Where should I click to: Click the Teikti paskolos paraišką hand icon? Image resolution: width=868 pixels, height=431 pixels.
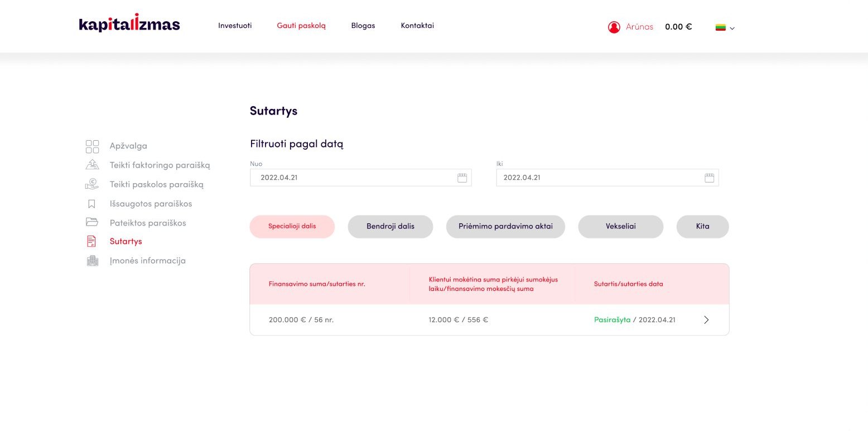click(93, 184)
